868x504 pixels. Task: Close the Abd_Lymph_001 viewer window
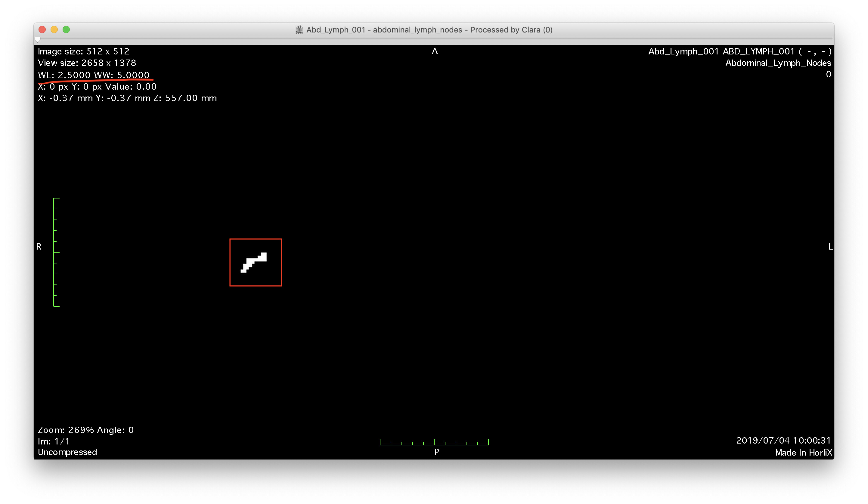(42, 29)
